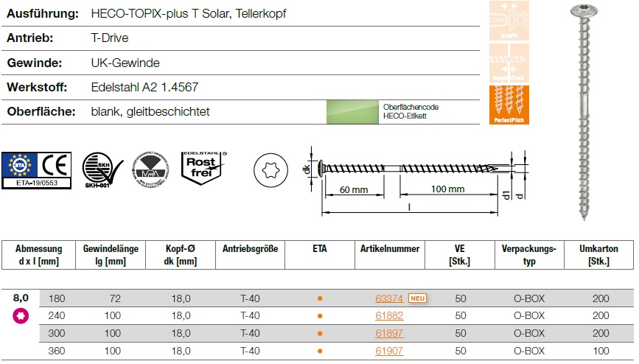Click the green Oberflächencode color swatch
This screenshot has height=364, width=639.
[x=352, y=112]
